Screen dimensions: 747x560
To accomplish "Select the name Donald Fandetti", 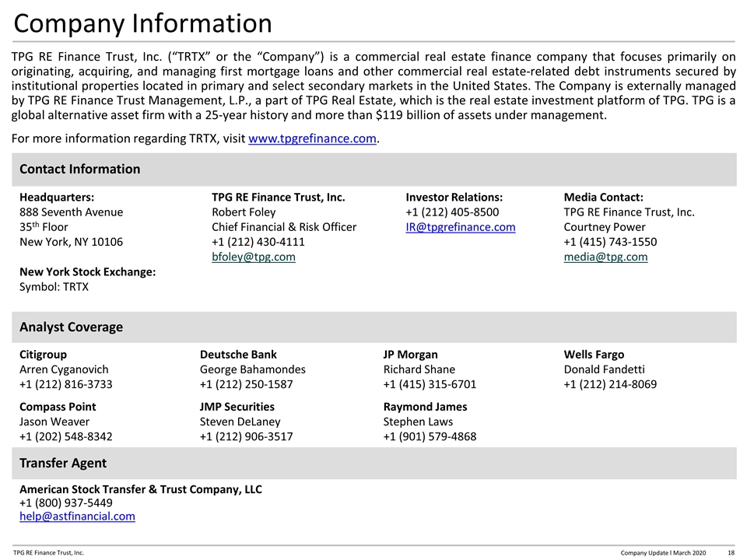I will (x=604, y=369).
